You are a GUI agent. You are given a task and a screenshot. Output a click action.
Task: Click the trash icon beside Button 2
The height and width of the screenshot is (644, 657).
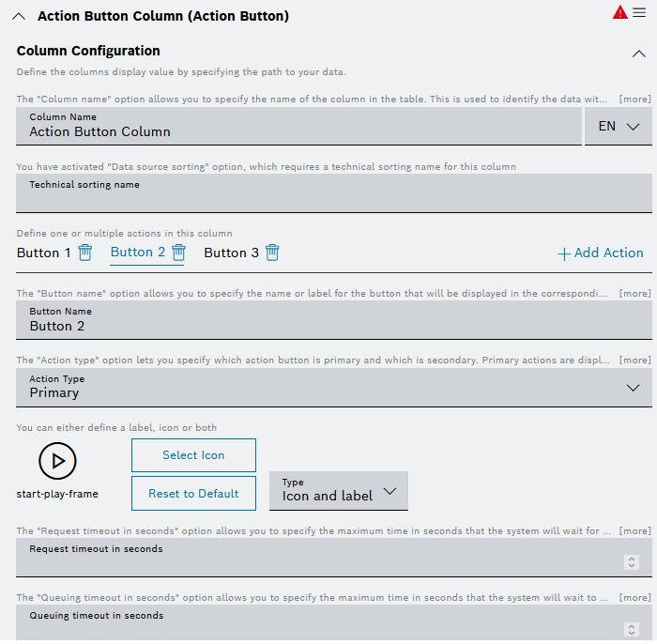click(x=178, y=253)
